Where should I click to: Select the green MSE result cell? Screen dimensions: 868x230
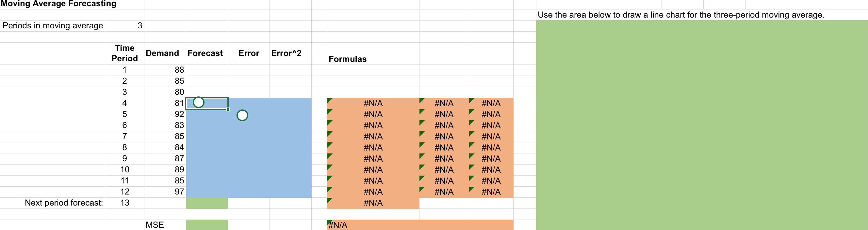click(x=207, y=225)
